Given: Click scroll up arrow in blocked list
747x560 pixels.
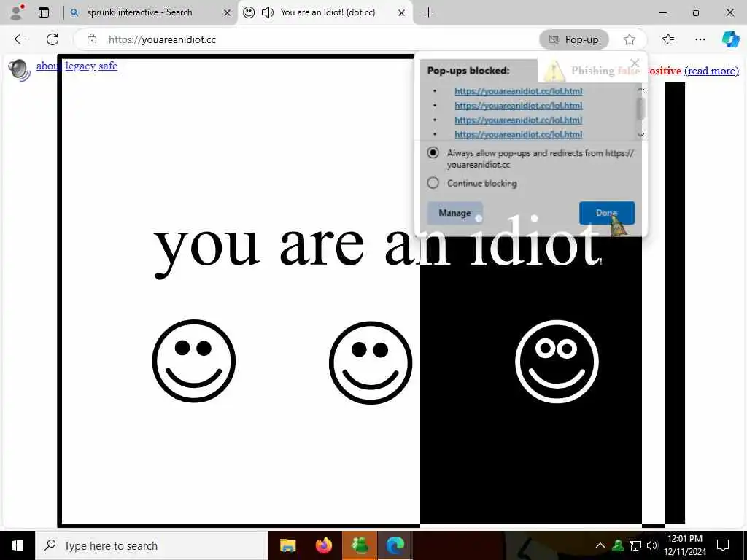Looking at the screenshot, I should (x=640, y=89).
